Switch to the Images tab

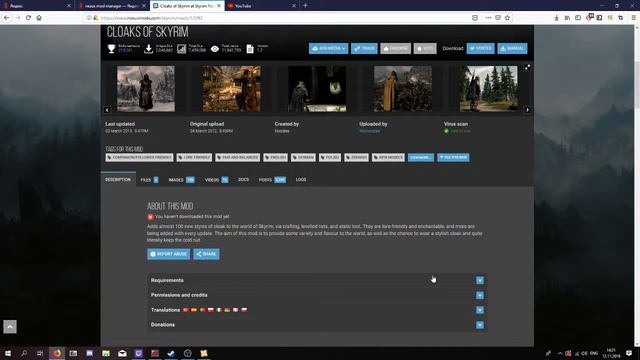pyautogui.click(x=181, y=180)
